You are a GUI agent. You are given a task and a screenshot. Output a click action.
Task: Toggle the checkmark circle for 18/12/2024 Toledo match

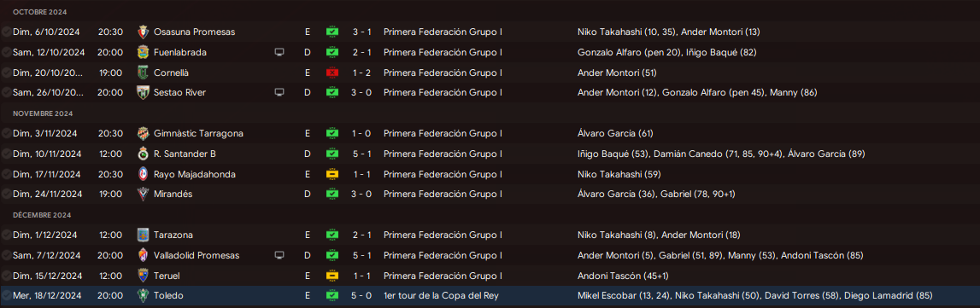[x=6, y=295]
